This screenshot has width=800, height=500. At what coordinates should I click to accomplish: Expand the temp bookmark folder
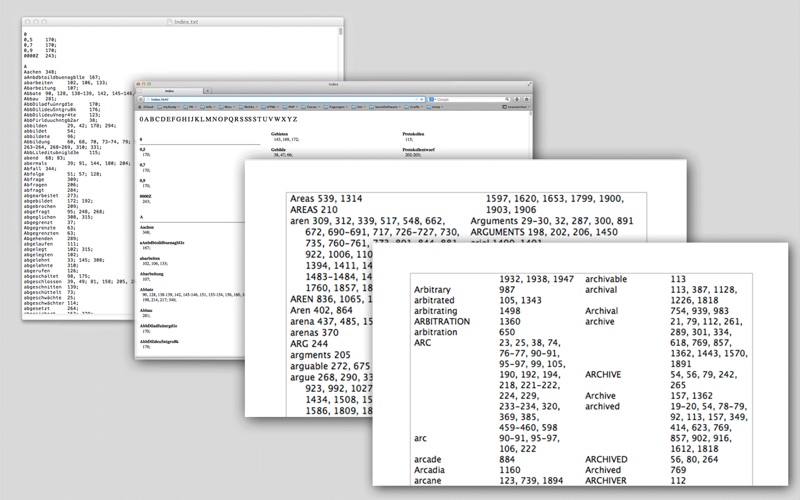coord(436,107)
